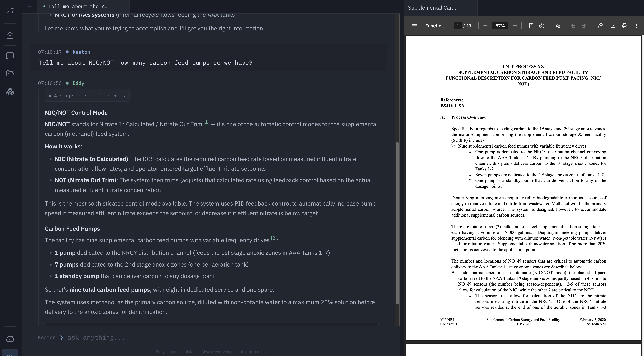Click the zoom minus button to shrink the PDF
Image resolution: width=644 pixels, height=356 pixels.
coord(485,26)
